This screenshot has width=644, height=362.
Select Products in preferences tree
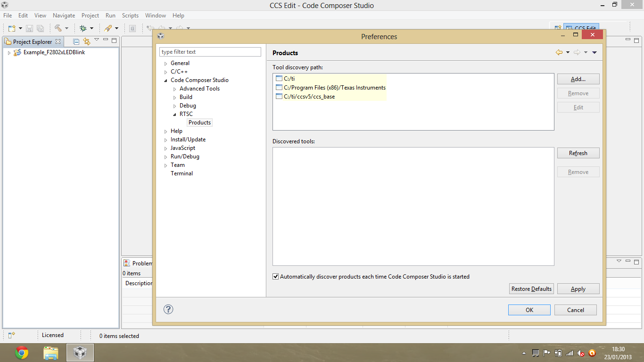coord(199,123)
